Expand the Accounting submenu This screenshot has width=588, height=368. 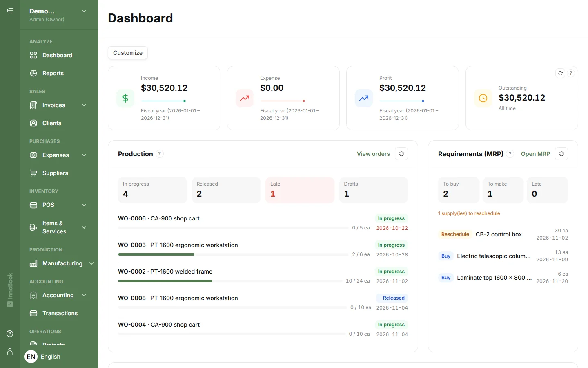84,295
